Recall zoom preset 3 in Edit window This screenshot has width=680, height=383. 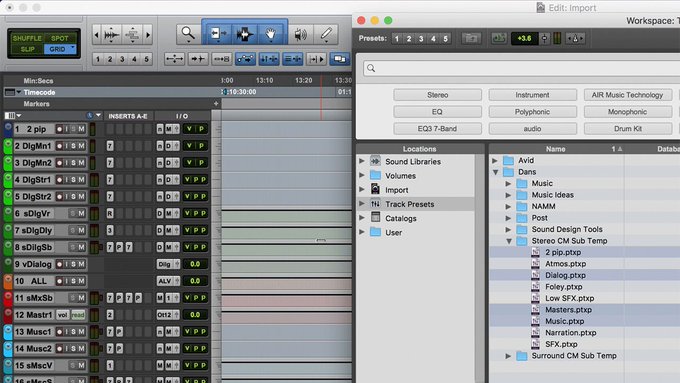[x=122, y=59]
